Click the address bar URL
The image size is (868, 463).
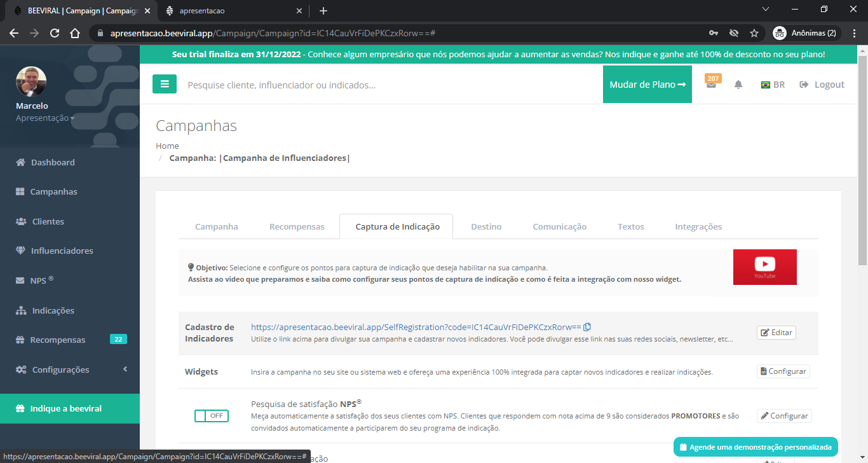coord(272,33)
